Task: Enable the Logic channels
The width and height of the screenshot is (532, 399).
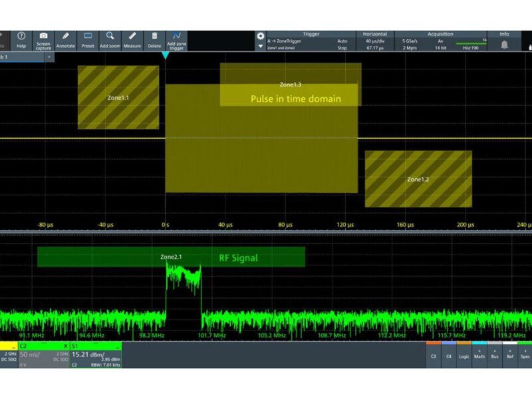Action: pyautogui.click(x=465, y=356)
